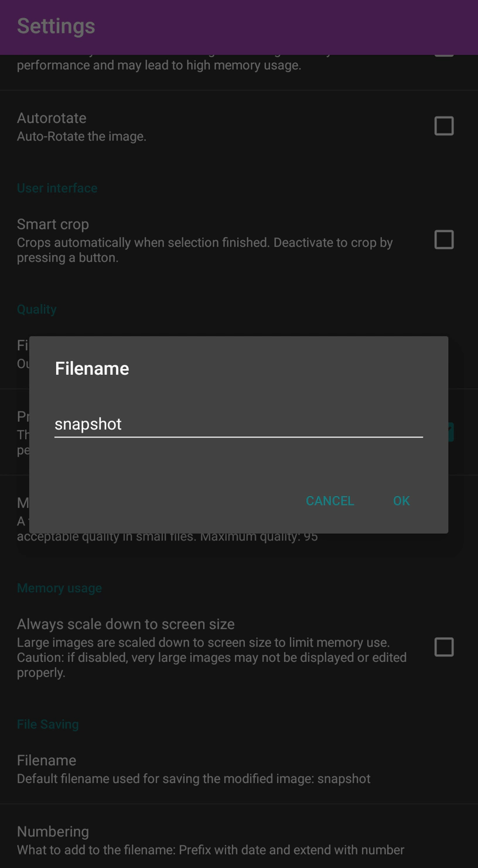
Task: Click the Filename dialog heading
Action: [92, 368]
